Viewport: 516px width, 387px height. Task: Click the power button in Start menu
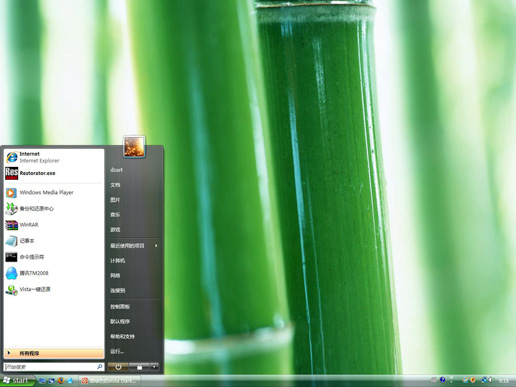(118, 367)
